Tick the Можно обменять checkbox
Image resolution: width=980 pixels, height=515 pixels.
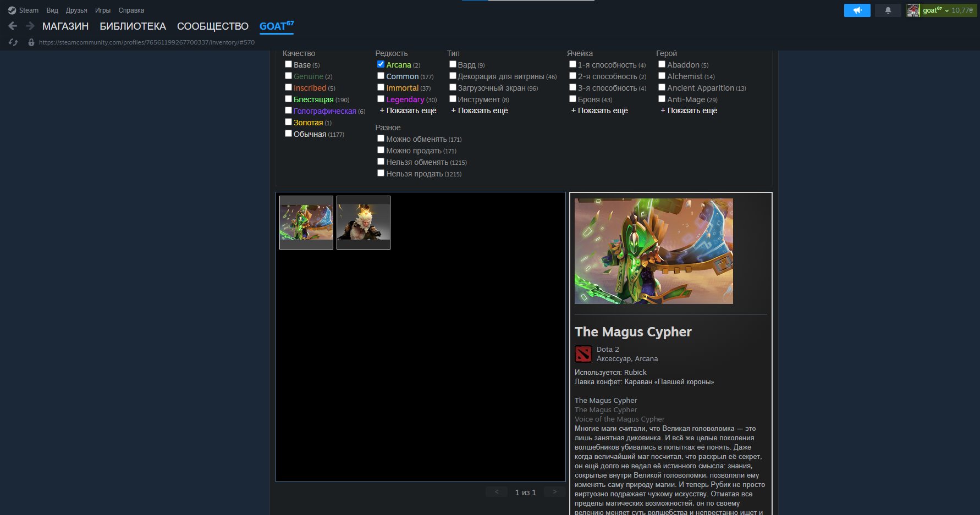[x=381, y=139]
